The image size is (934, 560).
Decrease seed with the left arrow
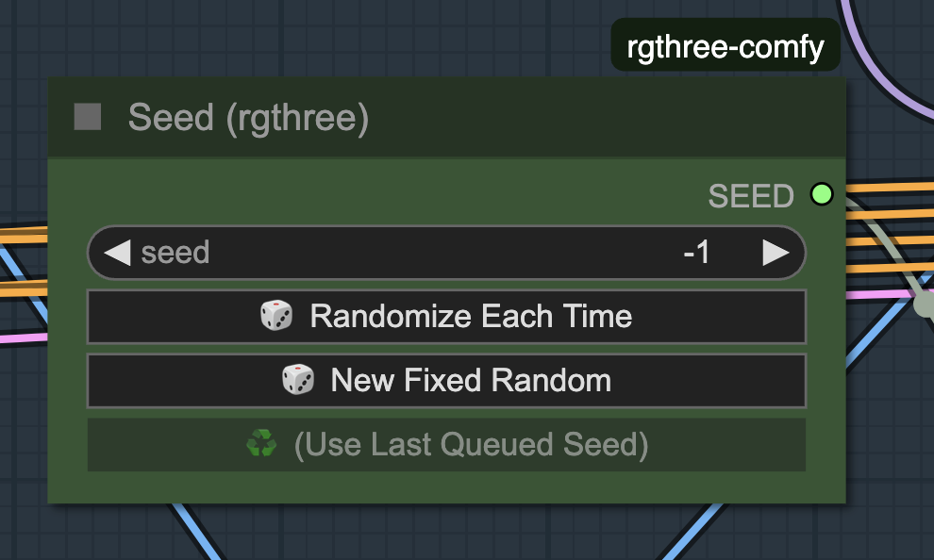pyautogui.click(x=117, y=253)
